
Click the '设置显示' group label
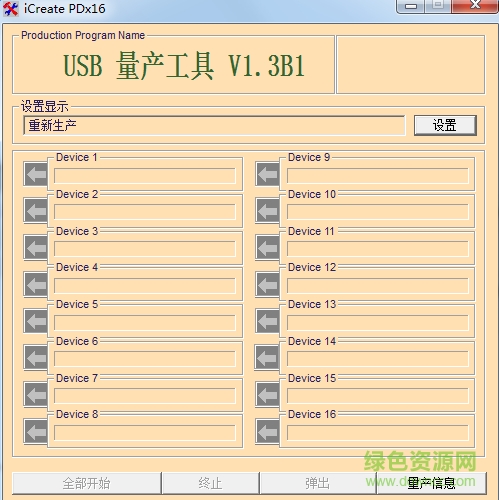[x=45, y=106]
